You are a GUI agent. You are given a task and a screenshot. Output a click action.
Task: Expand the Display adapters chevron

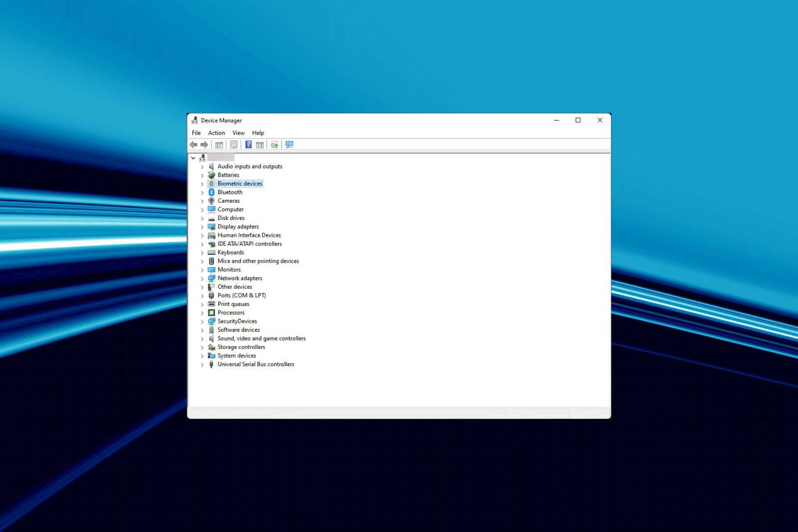point(202,227)
